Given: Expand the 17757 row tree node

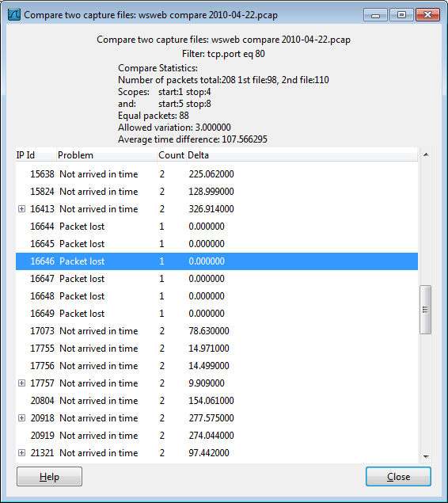Looking at the screenshot, I should pyautogui.click(x=21, y=383).
